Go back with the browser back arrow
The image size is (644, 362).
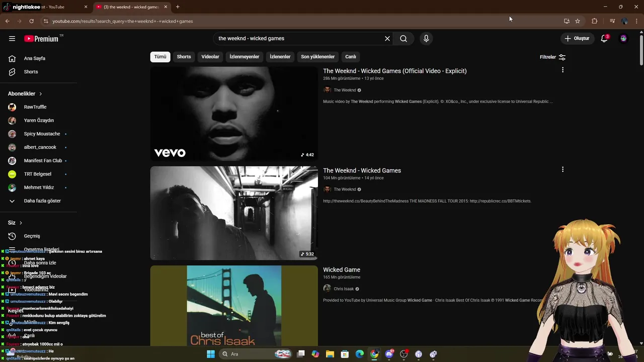point(7,21)
